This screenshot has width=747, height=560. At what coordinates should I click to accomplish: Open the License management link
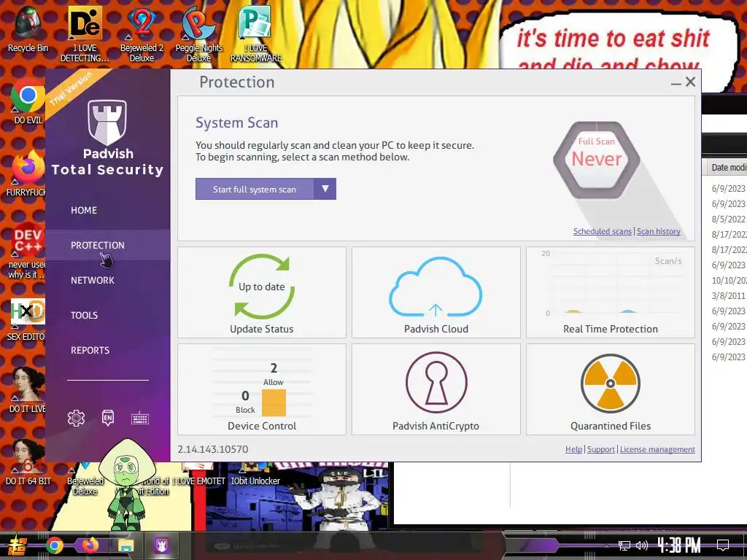coord(657,449)
